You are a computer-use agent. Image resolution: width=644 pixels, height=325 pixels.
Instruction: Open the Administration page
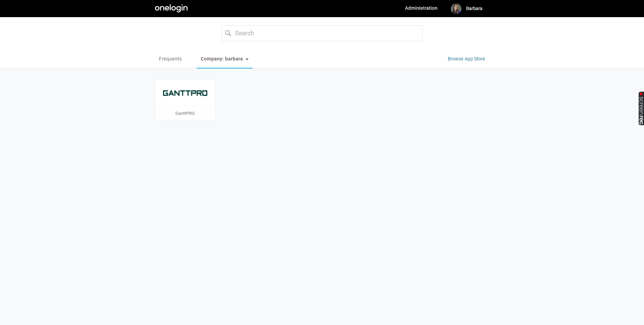421,8
